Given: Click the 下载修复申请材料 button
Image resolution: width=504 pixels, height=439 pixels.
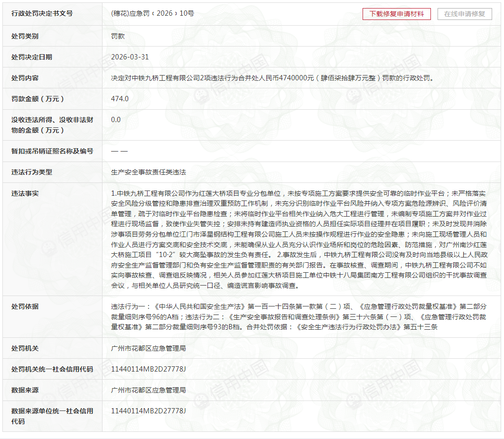Looking at the screenshot, I should (x=396, y=14).
